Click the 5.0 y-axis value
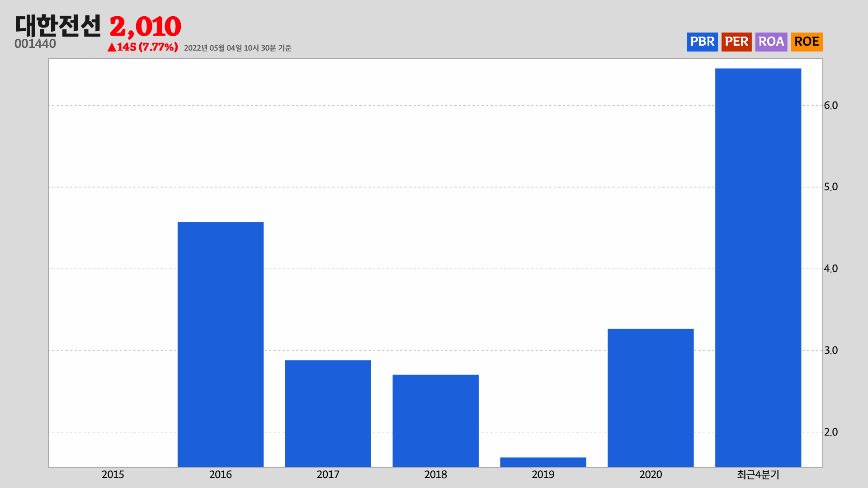The width and height of the screenshot is (868, 488). point(831,187)
